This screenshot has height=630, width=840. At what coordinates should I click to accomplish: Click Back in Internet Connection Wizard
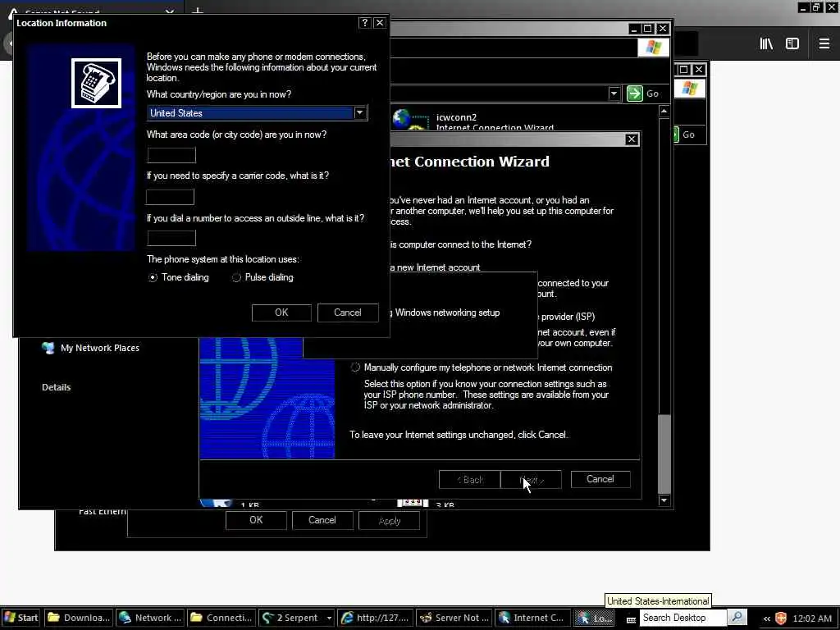coord(470,479)
